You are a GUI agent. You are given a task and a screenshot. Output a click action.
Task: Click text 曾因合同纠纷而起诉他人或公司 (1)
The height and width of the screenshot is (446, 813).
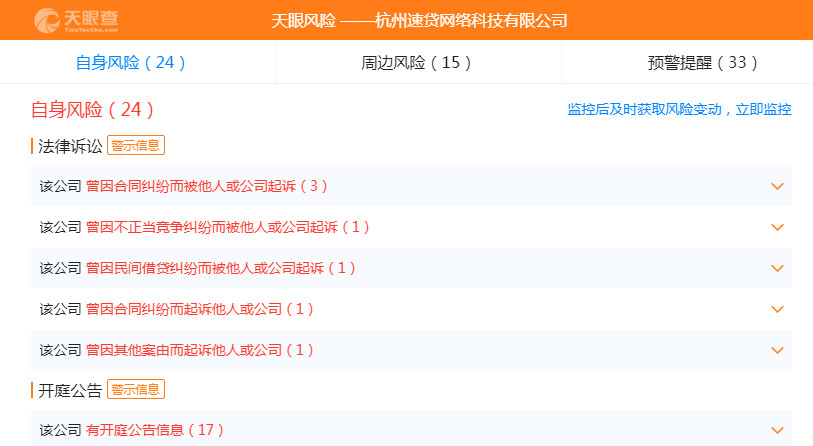pyautogui.click(x=200, y=309)
